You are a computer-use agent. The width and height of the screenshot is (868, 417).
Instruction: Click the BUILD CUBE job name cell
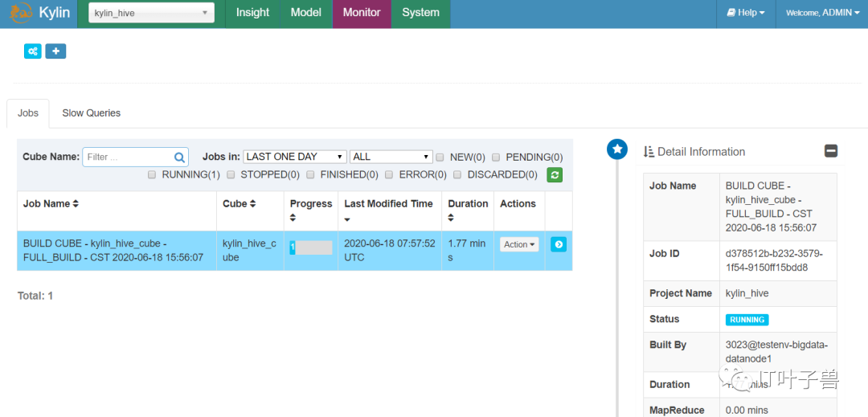click(117, 251)
